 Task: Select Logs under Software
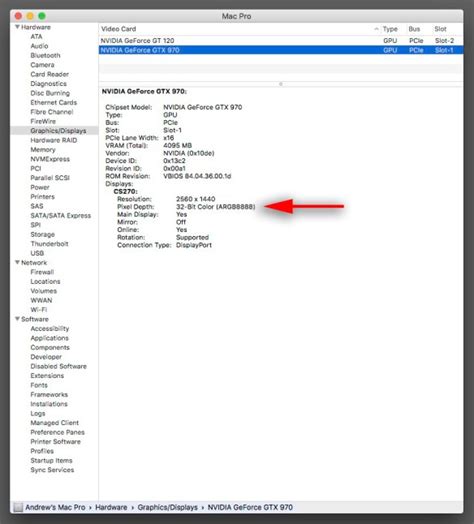point(38,413)
